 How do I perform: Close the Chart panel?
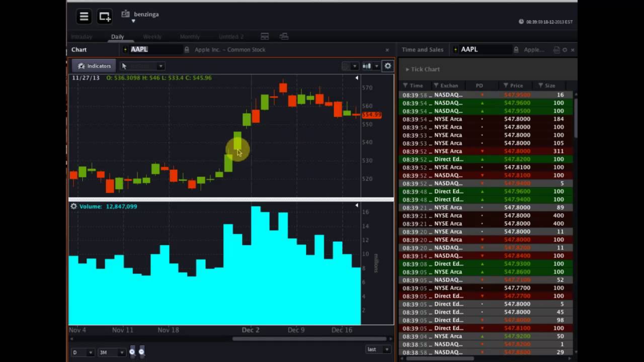click(387, 50)
